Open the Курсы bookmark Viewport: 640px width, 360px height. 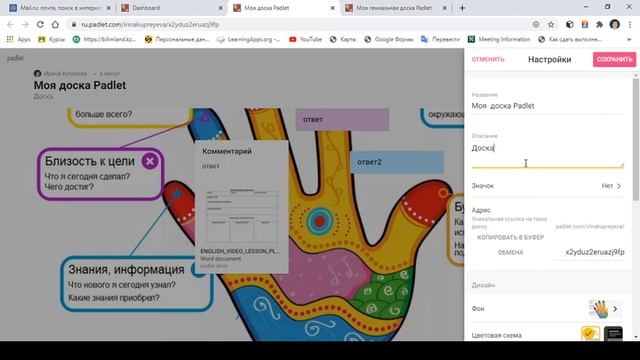coord(51,39)
